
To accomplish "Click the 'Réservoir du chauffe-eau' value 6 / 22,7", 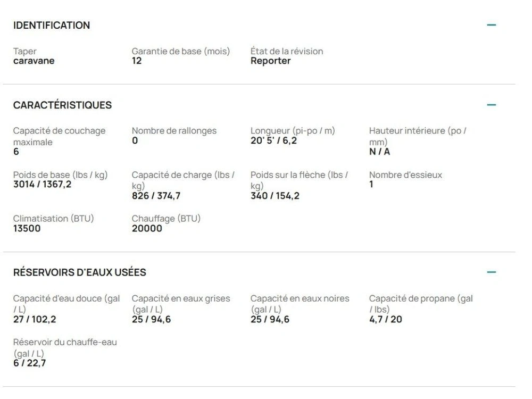I will (29, 363).
